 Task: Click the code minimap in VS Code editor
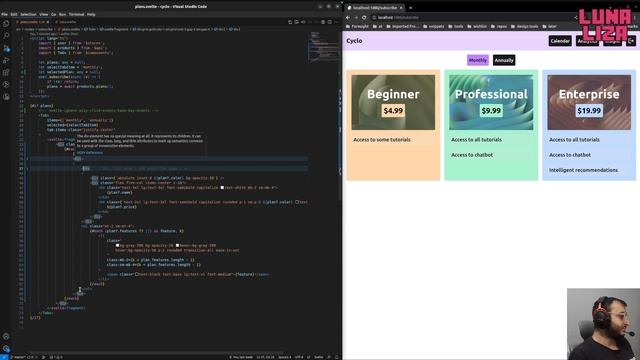324,46
